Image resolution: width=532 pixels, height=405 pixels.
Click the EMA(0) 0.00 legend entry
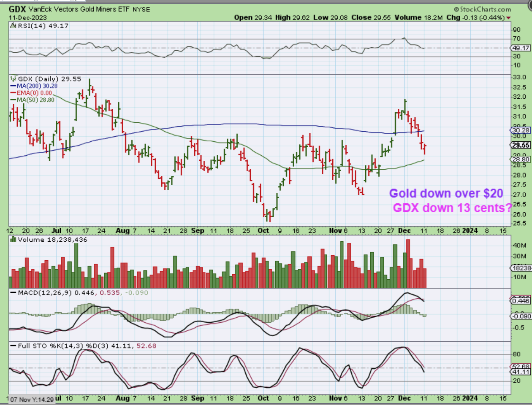click(x=32, y=93)
